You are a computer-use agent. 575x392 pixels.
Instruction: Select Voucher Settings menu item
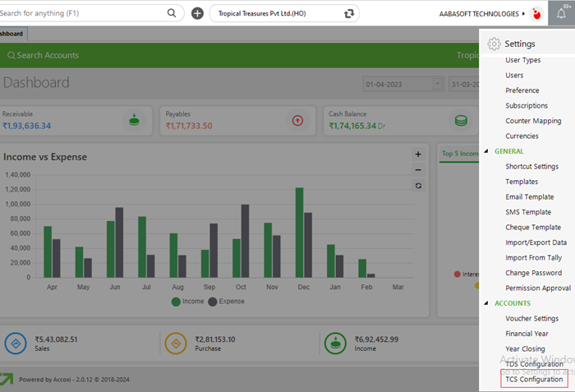[531, 319]
